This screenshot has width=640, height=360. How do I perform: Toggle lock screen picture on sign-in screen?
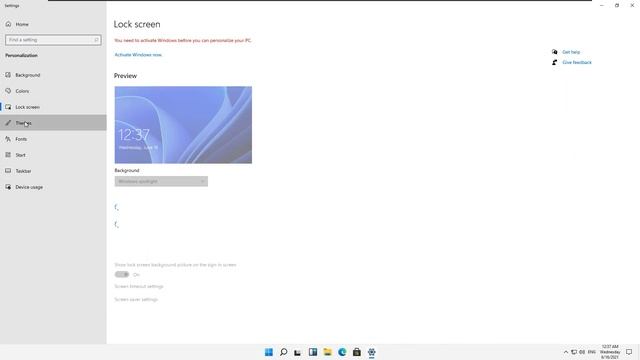point(122,274)
